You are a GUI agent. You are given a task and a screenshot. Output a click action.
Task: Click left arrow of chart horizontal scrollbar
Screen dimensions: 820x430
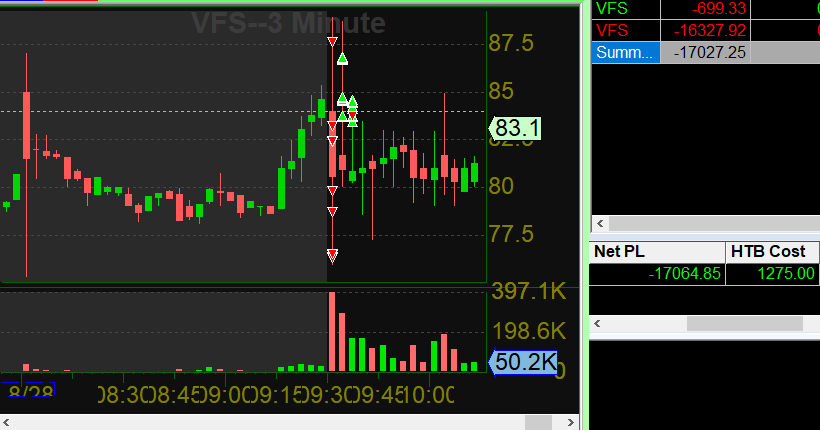pos(7,422)
